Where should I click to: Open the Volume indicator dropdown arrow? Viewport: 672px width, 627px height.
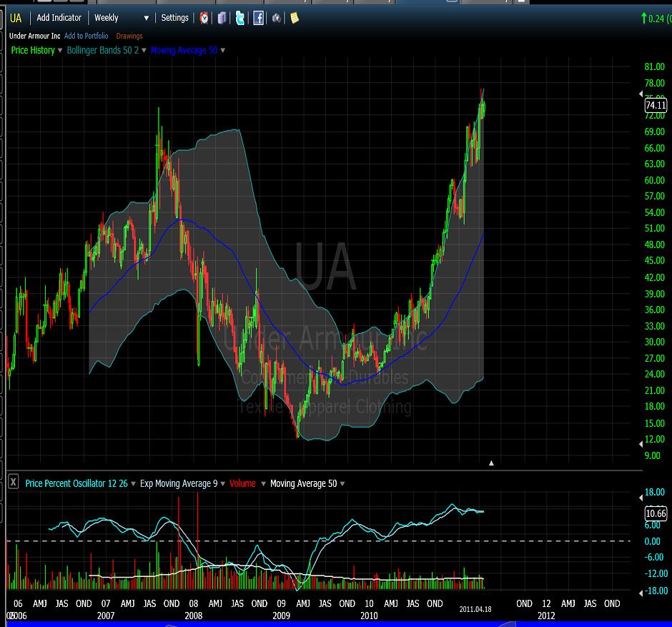(x=262, y=484)
